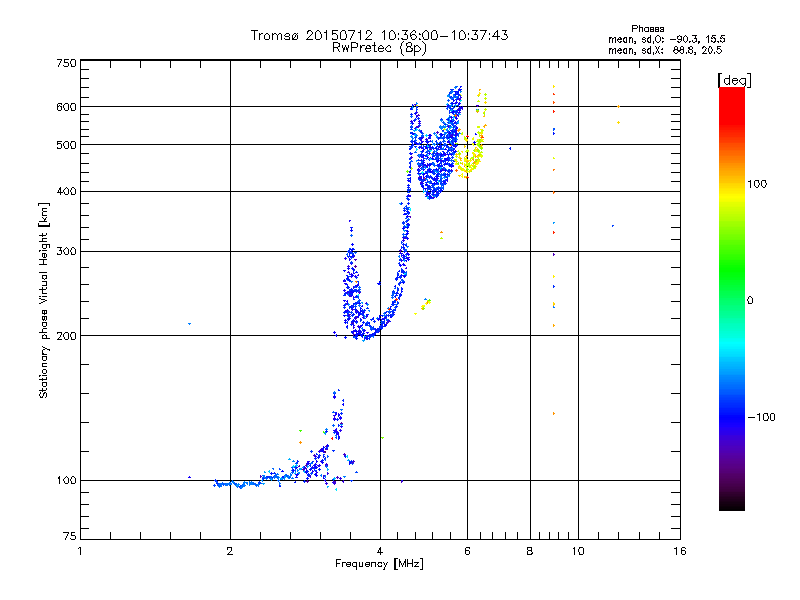Click the 'Phases' header text
This screenshot has height=600, width=800.
point(647,29)
